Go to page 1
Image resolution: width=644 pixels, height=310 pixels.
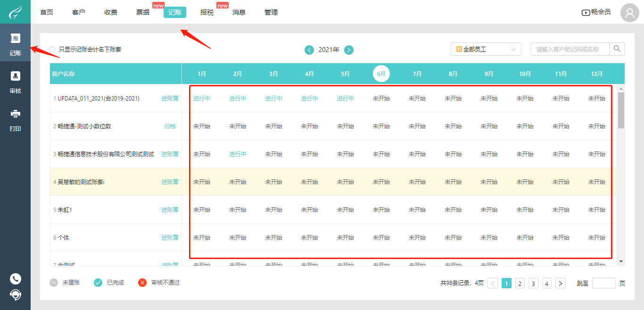pos(507,283)
